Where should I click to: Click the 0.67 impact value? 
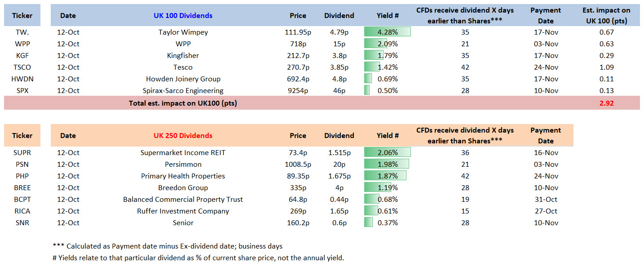[x=606, y=32]
